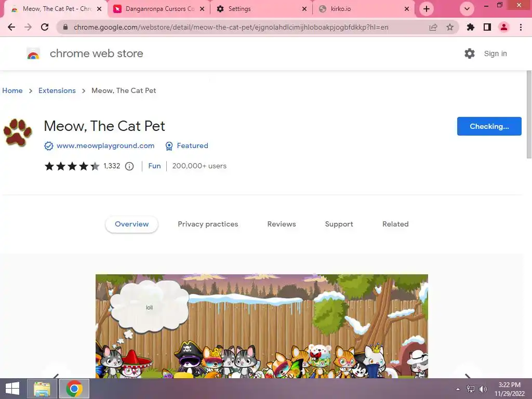Reload the current page
Viewport: 532px width, 399px height.
coord(45,27)
